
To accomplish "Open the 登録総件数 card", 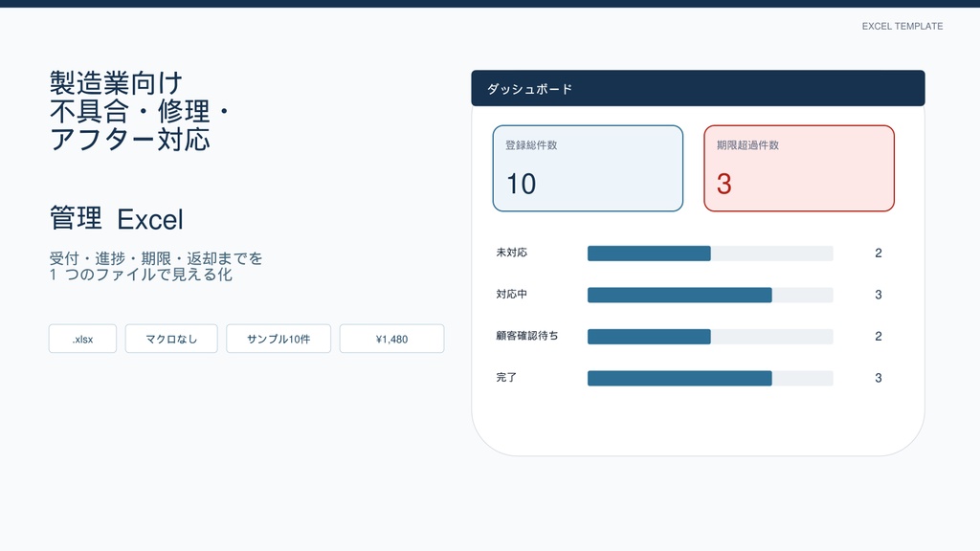I will click(x=588, y=168).
